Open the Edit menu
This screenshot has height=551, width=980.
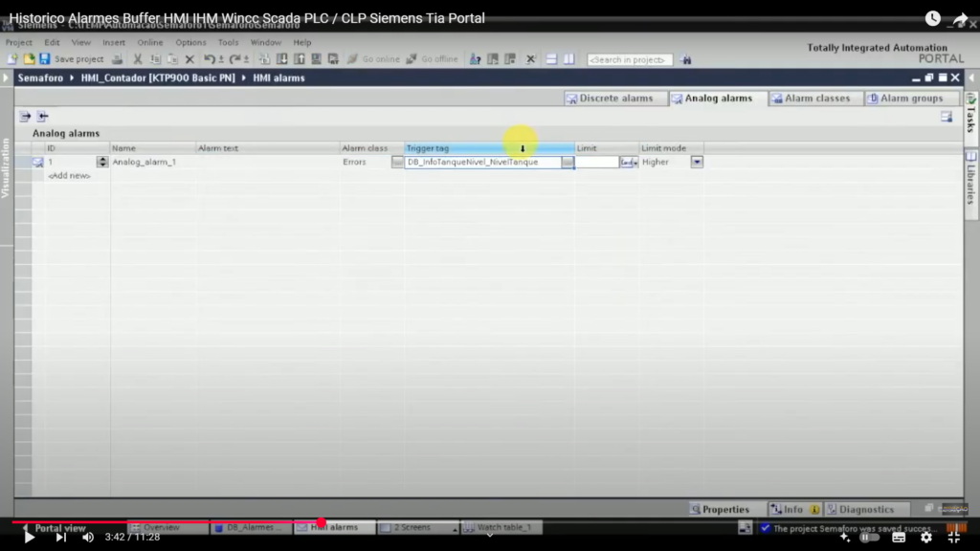(x=52, y=42)
